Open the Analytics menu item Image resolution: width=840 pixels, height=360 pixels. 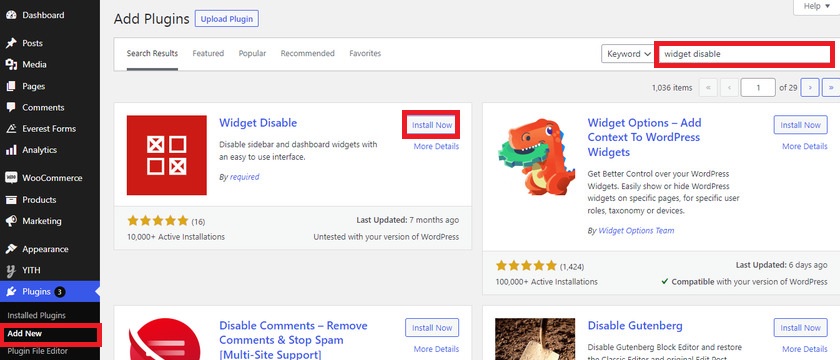pyautogui.click(x=50, y=151)
